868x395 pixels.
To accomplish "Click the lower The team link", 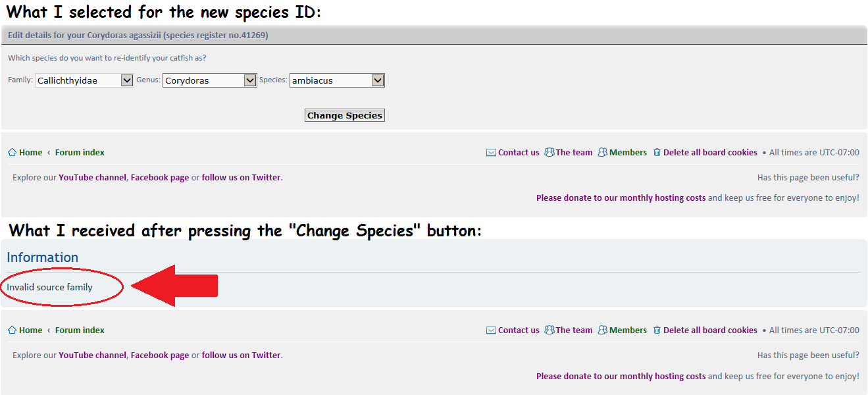I will coord(574,330).
